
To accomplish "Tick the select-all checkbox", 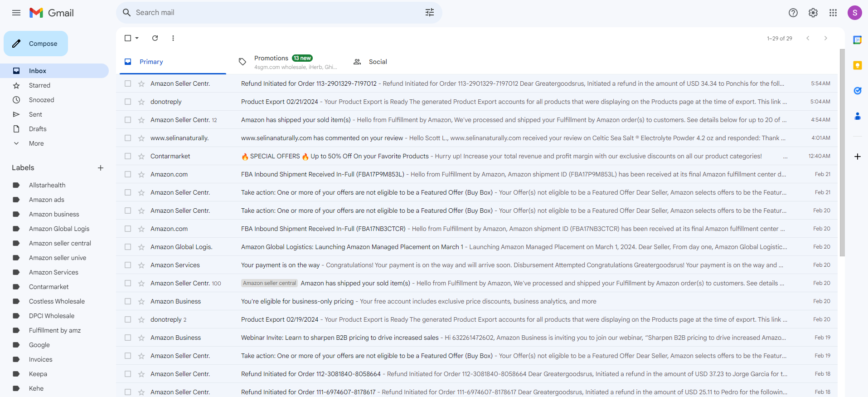I will [x=128, y=38].
